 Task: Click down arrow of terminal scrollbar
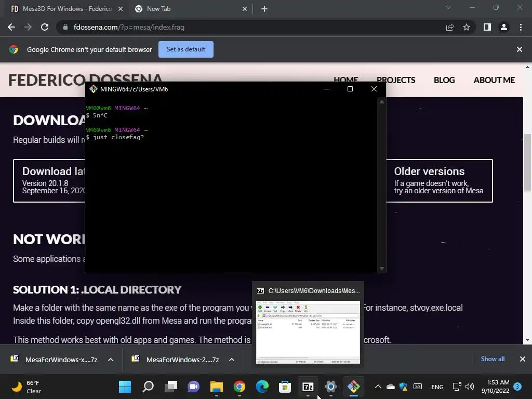click(382, 269)
